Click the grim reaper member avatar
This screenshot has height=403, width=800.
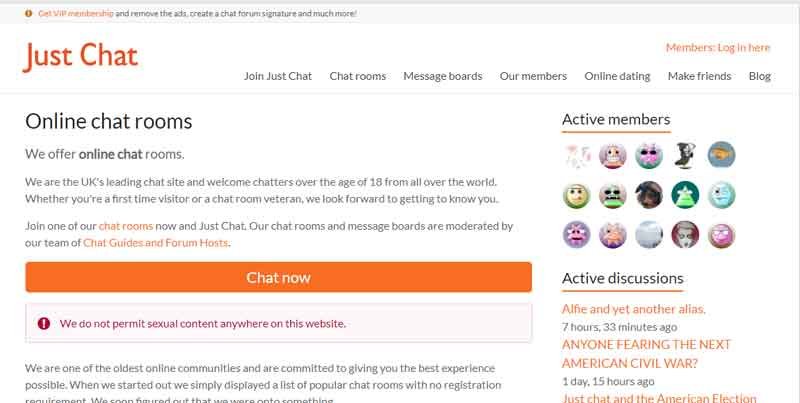685,155
